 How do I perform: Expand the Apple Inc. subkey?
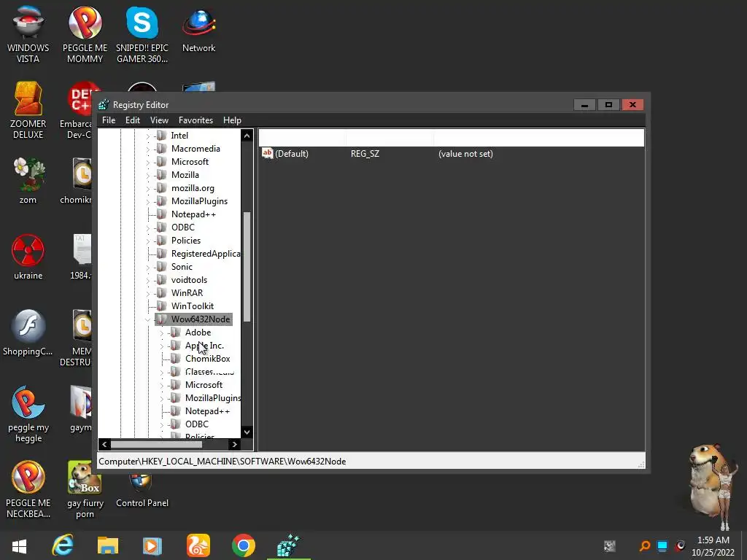(x=161, y=346)
